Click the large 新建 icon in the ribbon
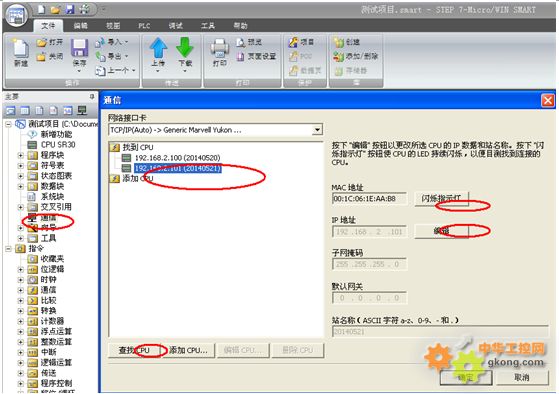This screenshot has width=559, height=394. pos(21,48)
